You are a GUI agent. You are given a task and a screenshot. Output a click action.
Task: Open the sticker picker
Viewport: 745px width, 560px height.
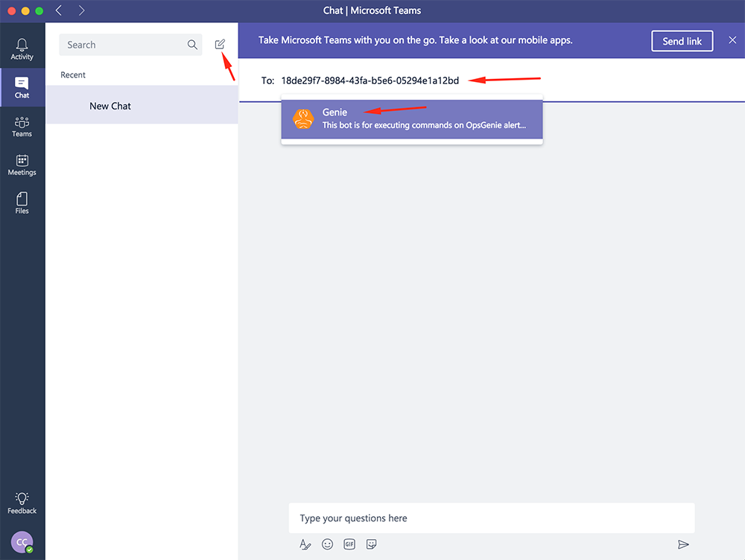coord(372,544)
